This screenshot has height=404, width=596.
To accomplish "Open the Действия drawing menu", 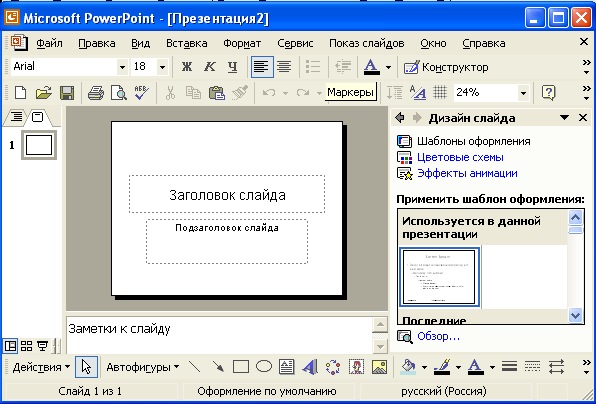I will (41, 368).
